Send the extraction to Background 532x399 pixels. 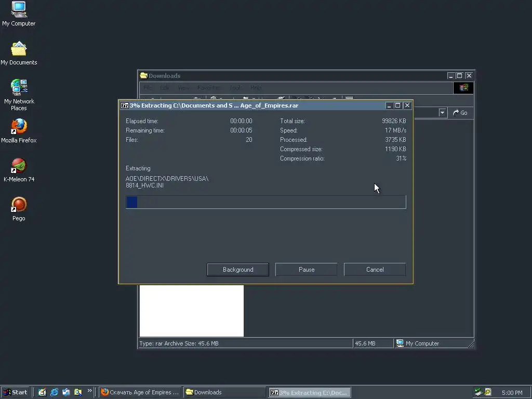pyautogui.click(x=238, y=270)
